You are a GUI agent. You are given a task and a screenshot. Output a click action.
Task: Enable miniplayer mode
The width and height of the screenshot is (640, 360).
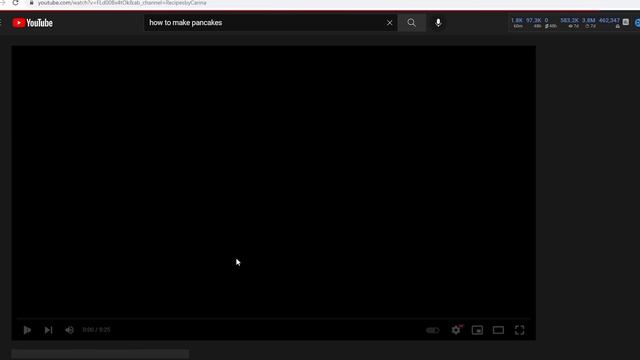477,330
